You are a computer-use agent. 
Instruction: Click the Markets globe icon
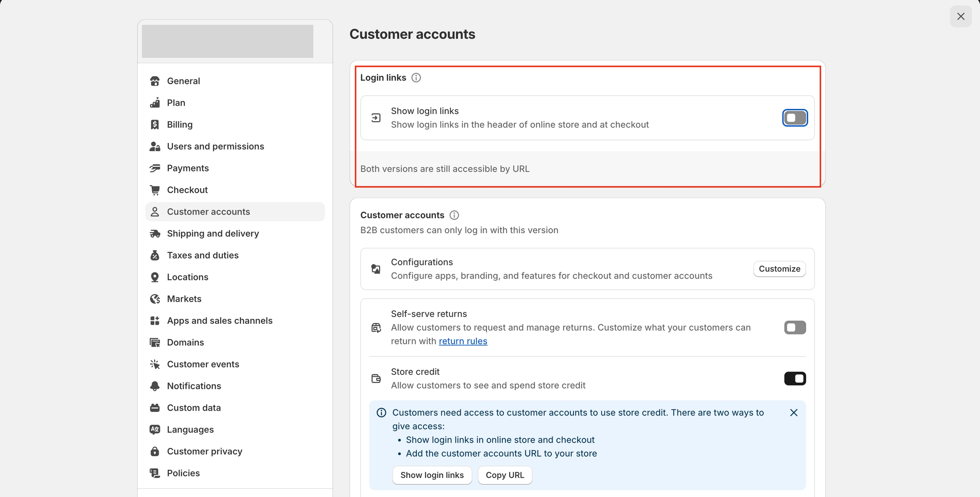[x=155, y=299]
